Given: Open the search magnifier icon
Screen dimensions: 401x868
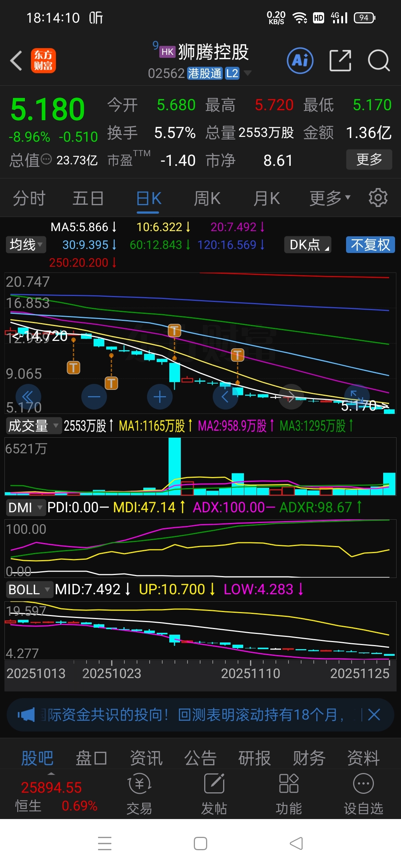Looking at the screenshot, I should click(x=379, y=60).
